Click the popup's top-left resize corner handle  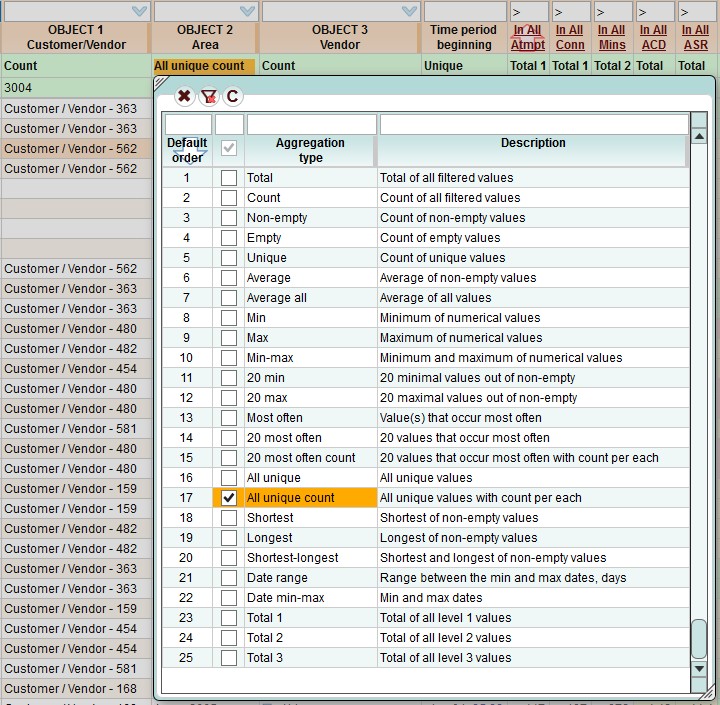pos(160,84)
